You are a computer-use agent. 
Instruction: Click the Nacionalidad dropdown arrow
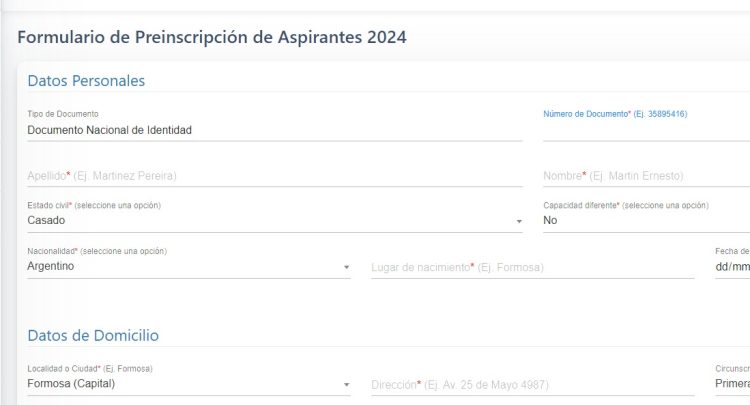click(346, 267)
